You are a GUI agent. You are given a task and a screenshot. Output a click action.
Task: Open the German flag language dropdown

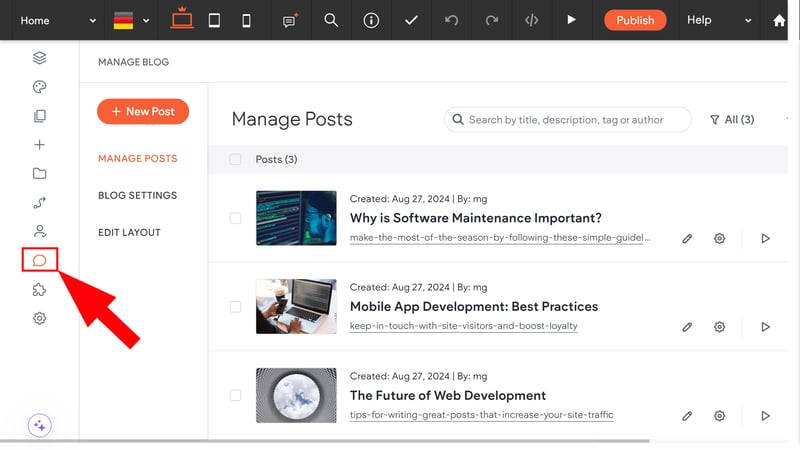coord(131,20)
